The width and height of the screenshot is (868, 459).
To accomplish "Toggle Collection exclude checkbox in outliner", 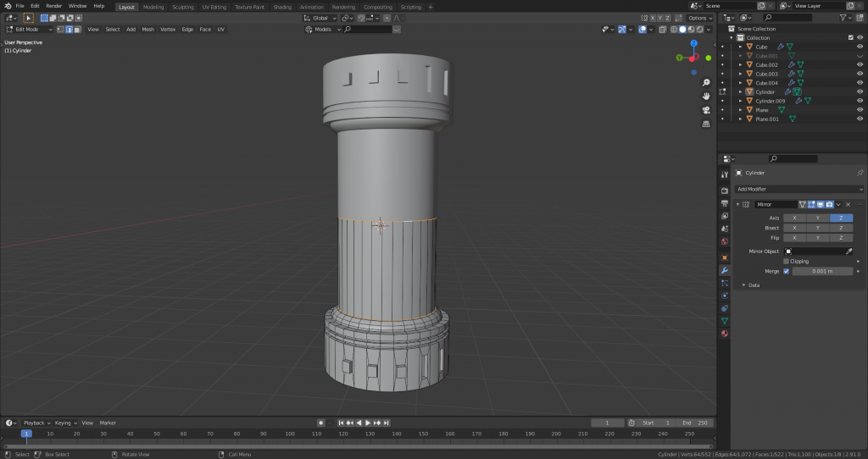I will click(851, 37).
